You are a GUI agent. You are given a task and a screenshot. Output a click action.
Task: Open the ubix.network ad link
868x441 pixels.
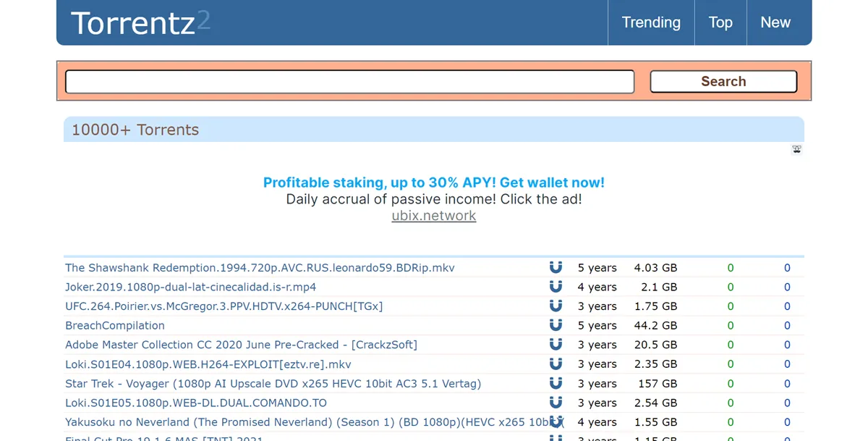[x=434, y=216]
